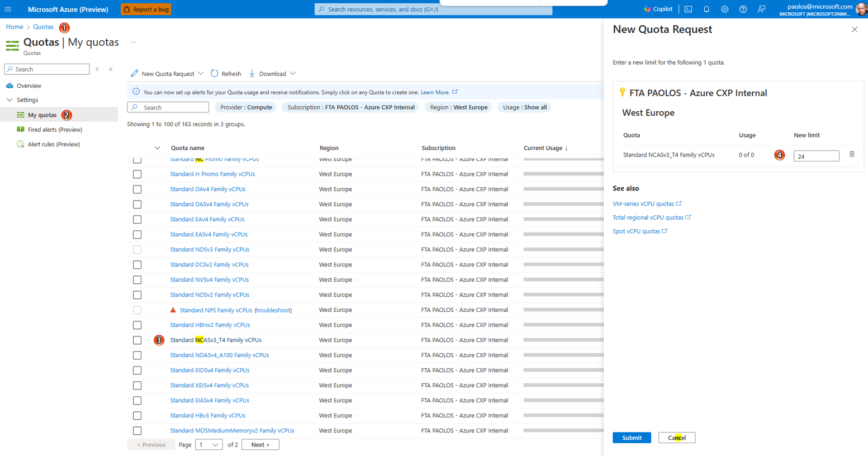The width and height of the screenshot is (868, 456).
Task: Click the Download icon in toolbar
Action: 252,73
